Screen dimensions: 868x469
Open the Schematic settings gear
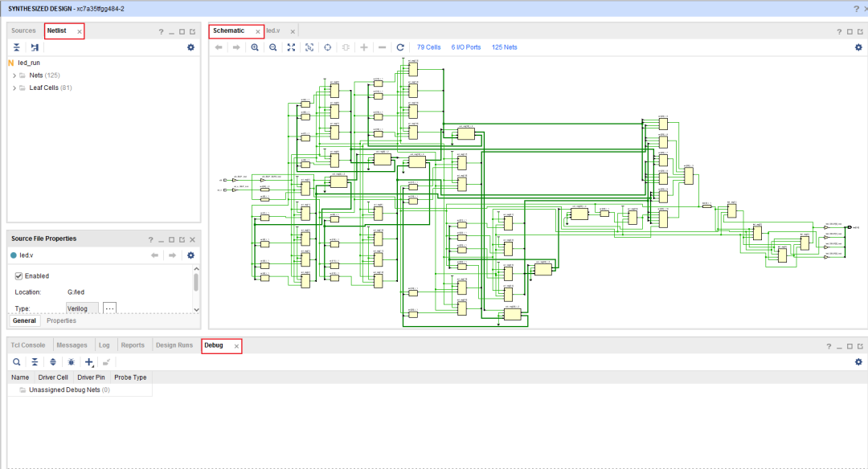858,47
